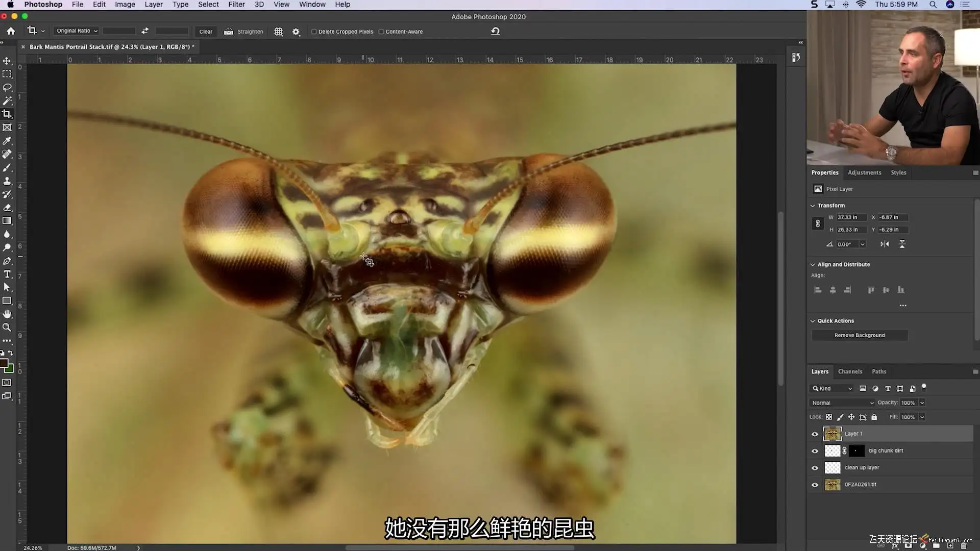
Task: Select the Clone Stamp tool
Action: (7, 181)
